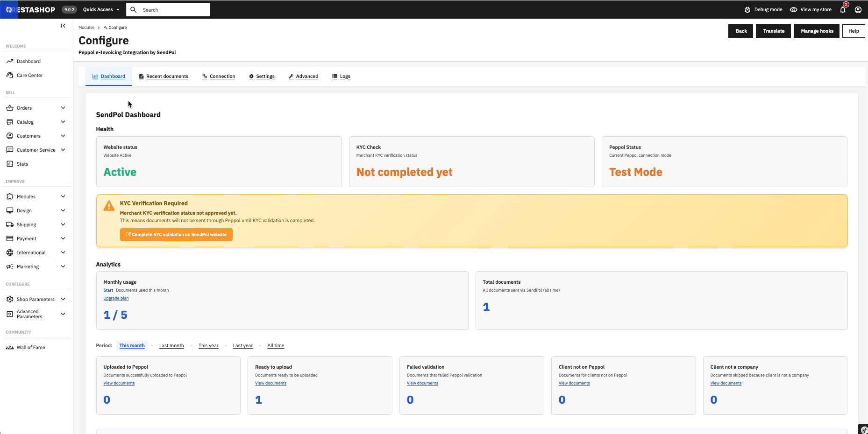The image size is (868, 434).
Task: Expand the Shipping submenu chevron
Action: pyautogui.click(x=63, y=224)
